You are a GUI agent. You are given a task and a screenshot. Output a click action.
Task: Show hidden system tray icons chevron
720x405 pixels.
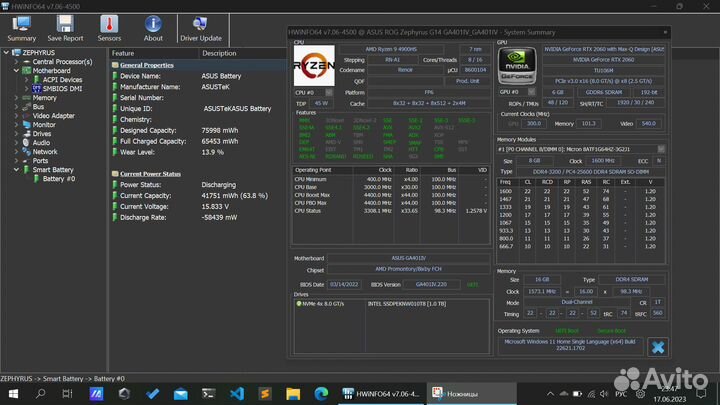(x=550, y=394)
